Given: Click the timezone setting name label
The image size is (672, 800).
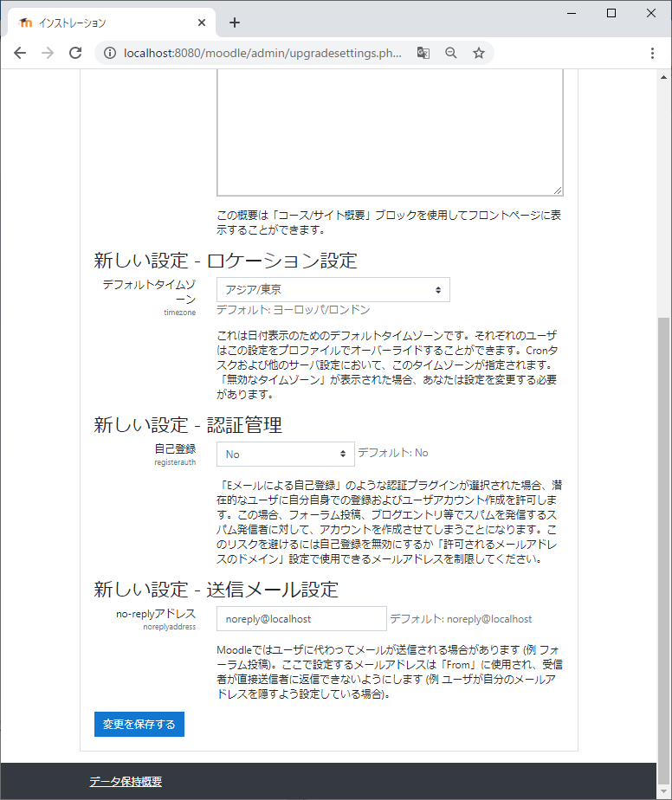Looking at the screenshot, I should [x=179, y=313].
